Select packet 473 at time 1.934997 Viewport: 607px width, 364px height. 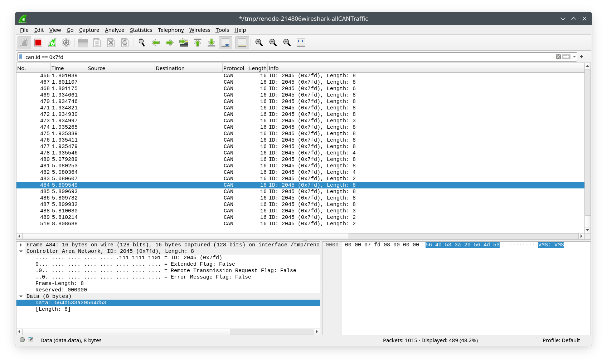pos(300,121)
